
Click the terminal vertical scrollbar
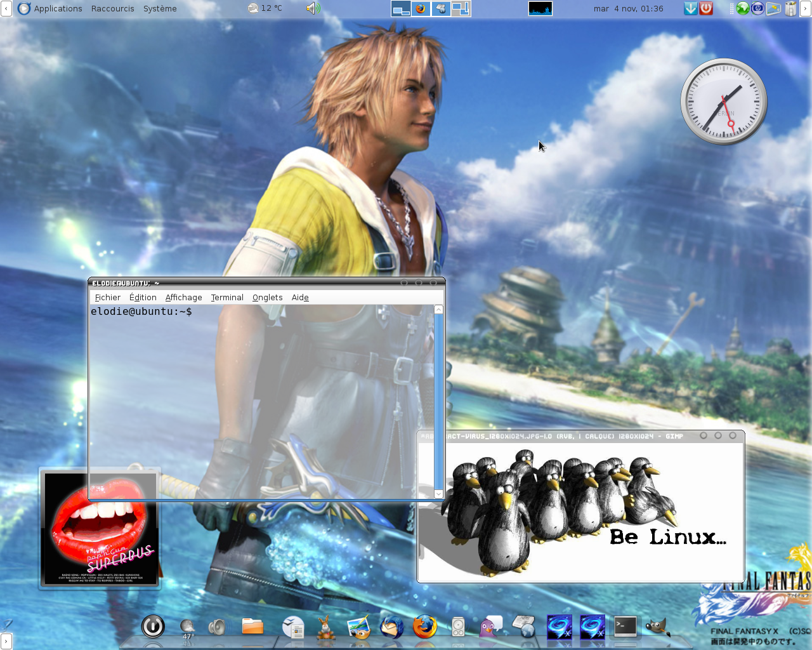coord(438,400)
